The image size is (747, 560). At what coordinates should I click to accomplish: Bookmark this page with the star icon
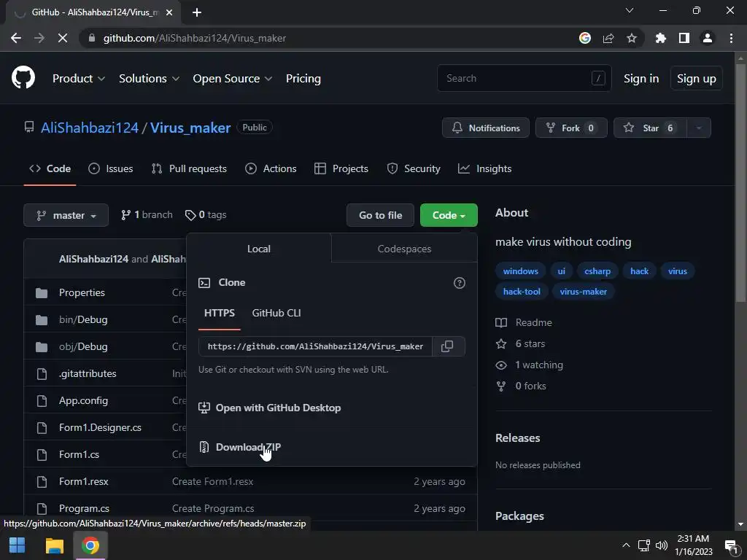pyautogui.click(x=632, y=38)
